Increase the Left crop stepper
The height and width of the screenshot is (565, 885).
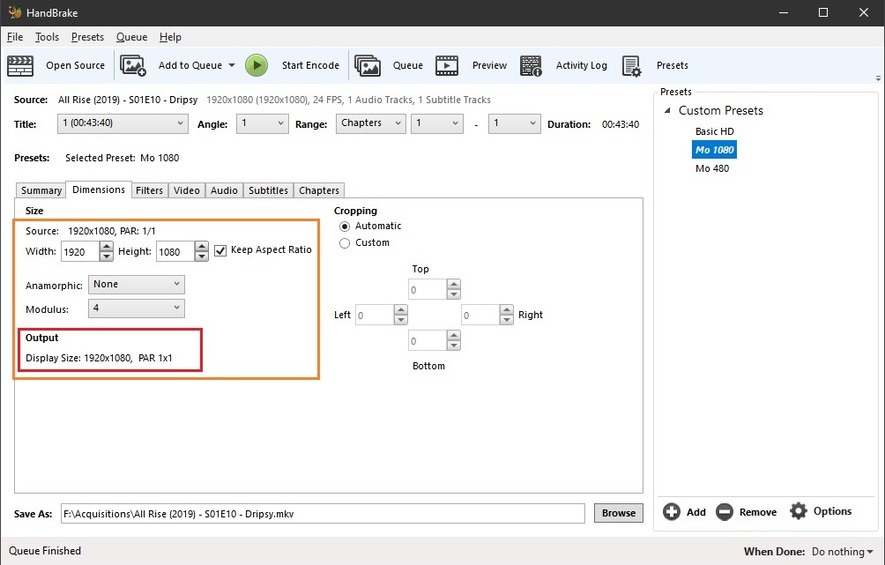tap(401, 310)
